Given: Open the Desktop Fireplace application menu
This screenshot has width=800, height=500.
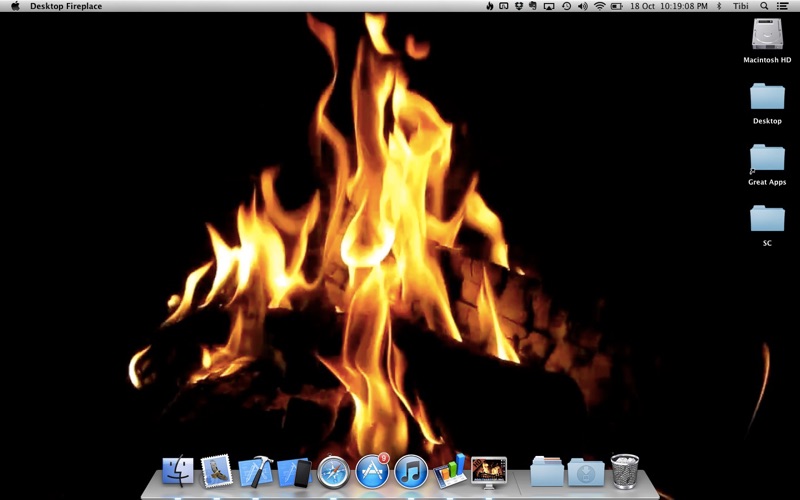Looking at the screenshot, I should 66,6.
